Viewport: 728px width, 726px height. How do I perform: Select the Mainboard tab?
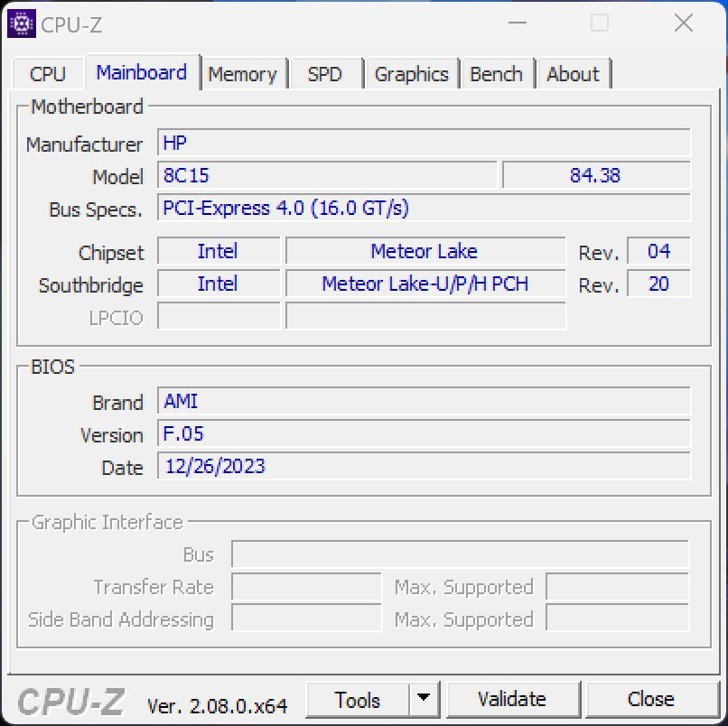[x=142, y=72]
